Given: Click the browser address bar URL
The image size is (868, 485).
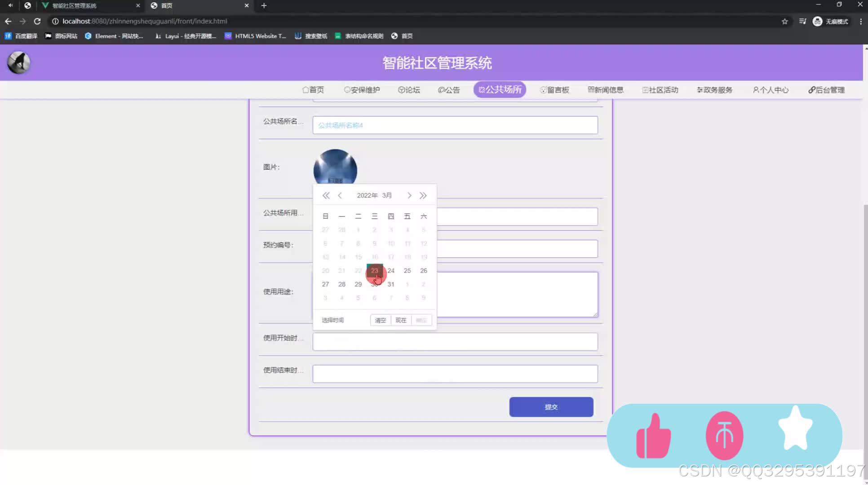Looking at the screenshot, I should (x=145, y=21).
